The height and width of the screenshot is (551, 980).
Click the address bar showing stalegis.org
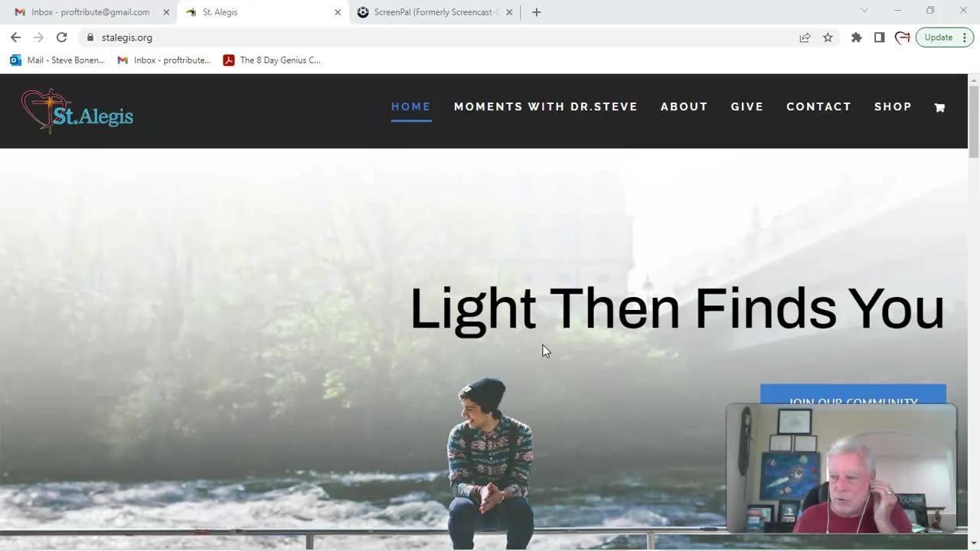pos(444,37)
